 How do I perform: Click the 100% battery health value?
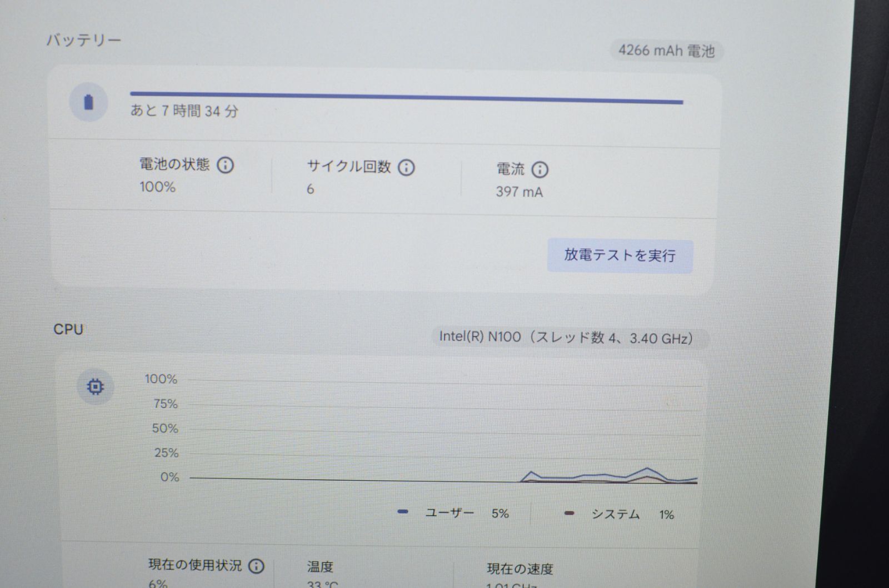pos(158,187)
